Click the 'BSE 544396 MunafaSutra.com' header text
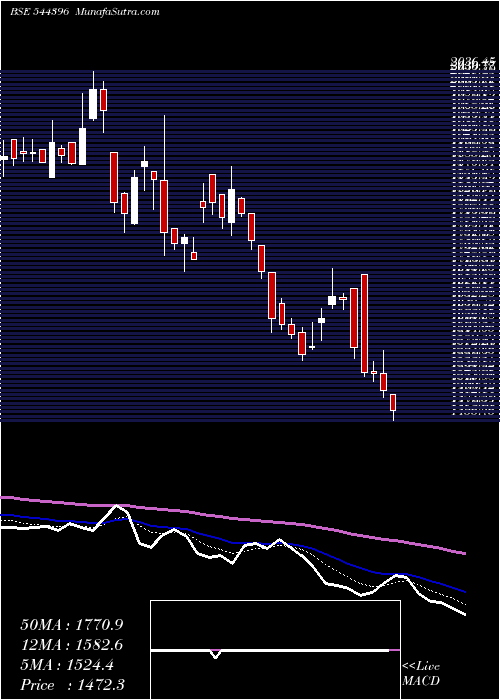Viewport: 500px width, 700px height. 85,12
